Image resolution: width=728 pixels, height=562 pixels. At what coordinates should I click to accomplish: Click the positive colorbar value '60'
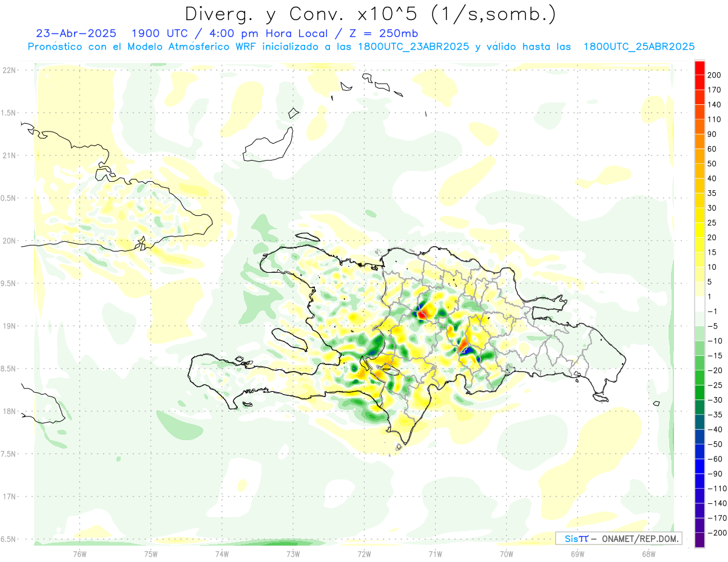(x=713, y=149)
